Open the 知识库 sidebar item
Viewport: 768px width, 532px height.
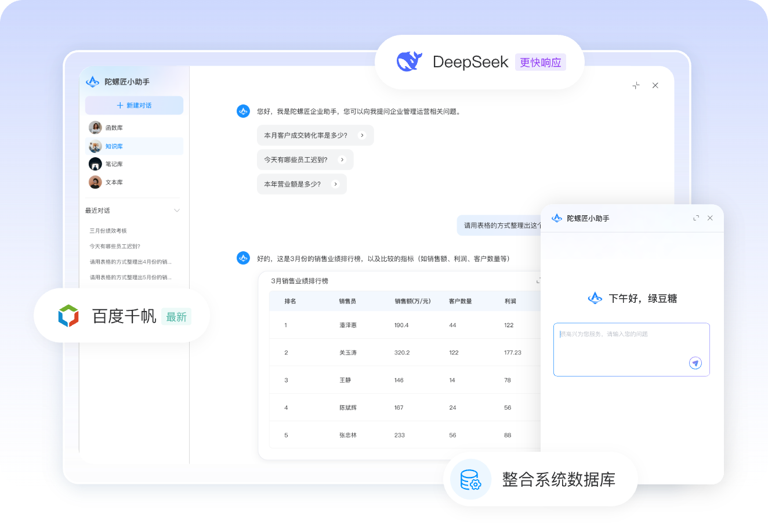(114, 146)
